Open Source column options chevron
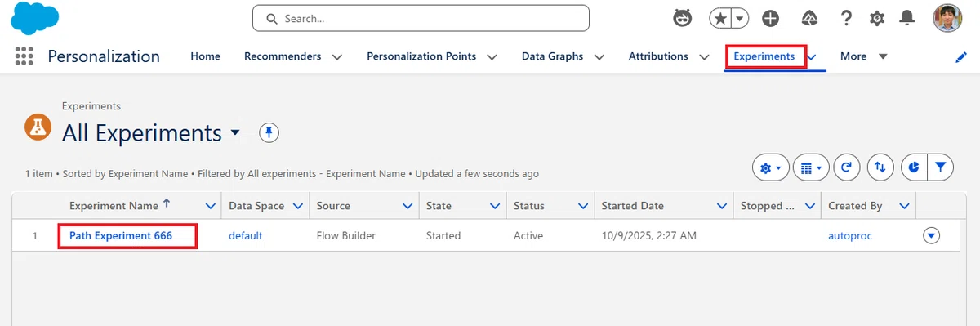 tap(408, 206)
